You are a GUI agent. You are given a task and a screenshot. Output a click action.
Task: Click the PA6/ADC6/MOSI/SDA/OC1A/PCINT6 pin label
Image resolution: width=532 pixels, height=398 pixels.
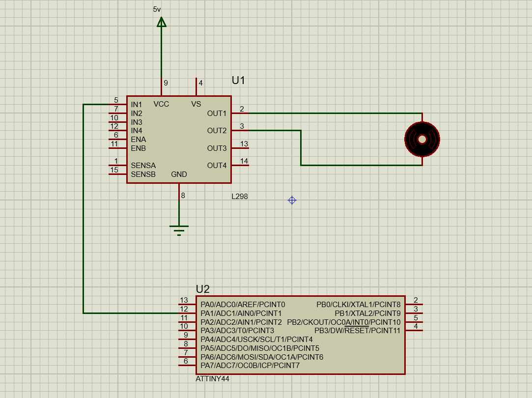click(262, 357)
